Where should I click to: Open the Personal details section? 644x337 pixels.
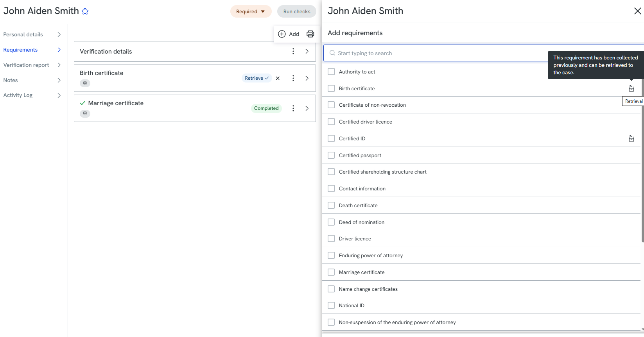[32, 34]
